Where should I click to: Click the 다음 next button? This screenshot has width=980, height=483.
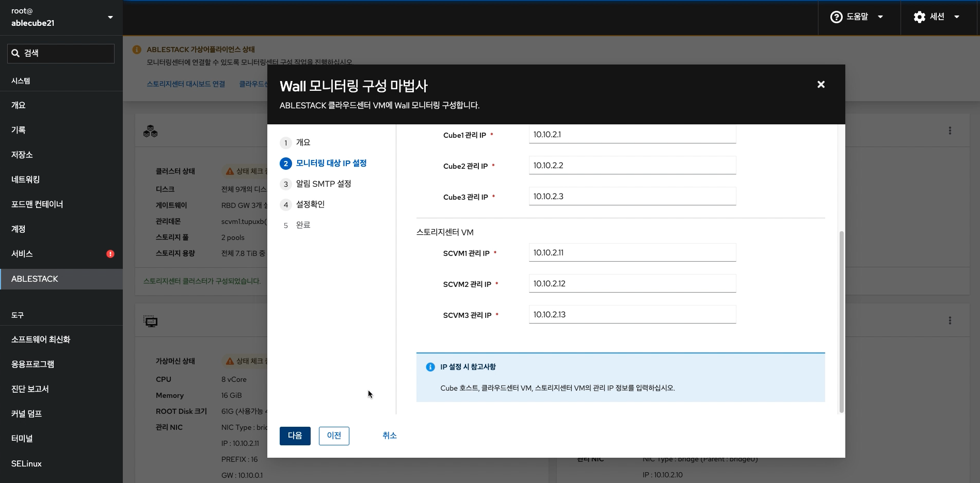coord(295,436)
